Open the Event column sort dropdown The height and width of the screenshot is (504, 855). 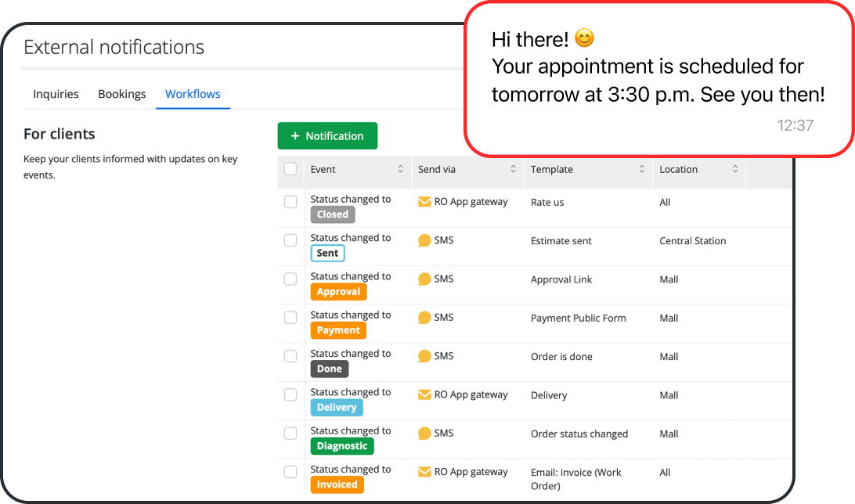(x=400, y=169)
